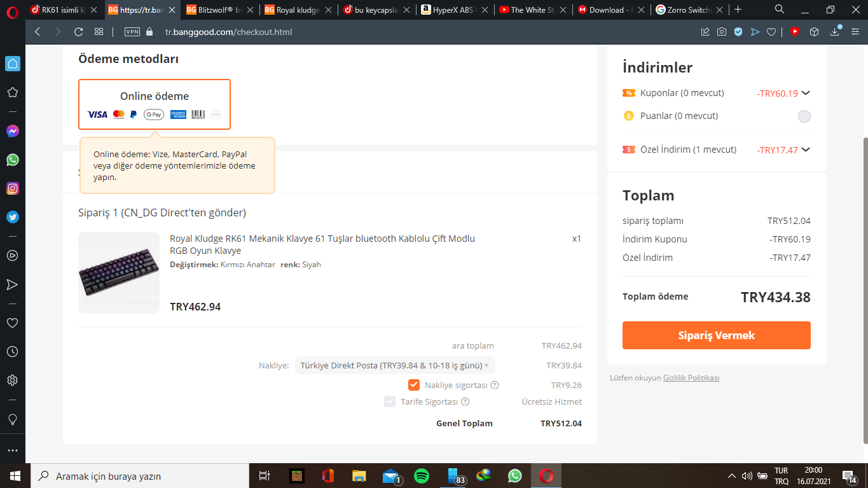Open the sidebar lightbulb tips icon
This screenshot has width=868, height=488.
pos(12,419)
